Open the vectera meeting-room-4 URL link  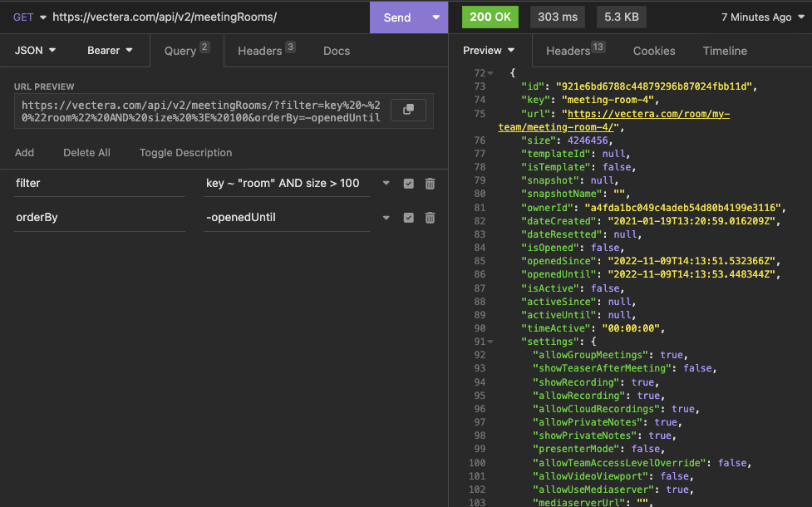(649, 114)
